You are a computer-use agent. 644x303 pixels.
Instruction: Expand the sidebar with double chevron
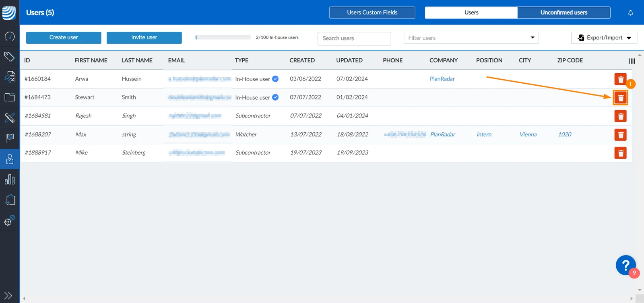8,295
